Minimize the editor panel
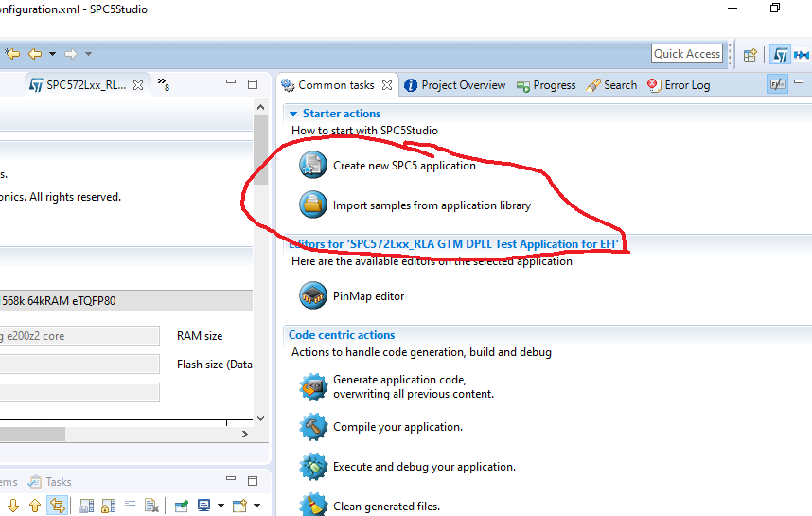The width and height of the screenshot is (812, 516). 231,83
